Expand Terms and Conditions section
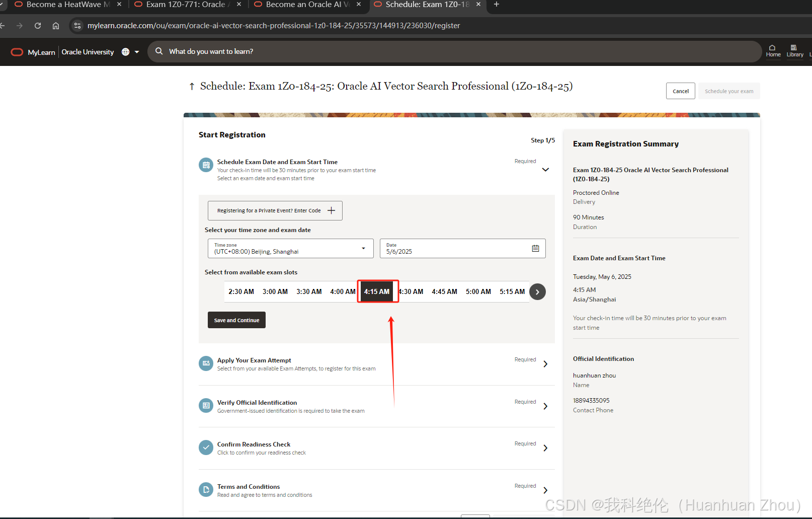 click(545, 490)
